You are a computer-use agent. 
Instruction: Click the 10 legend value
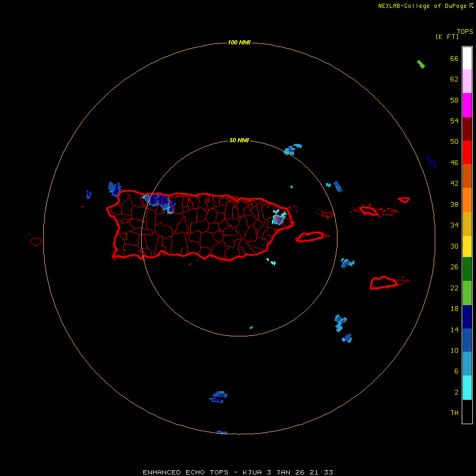coord(454,351)
